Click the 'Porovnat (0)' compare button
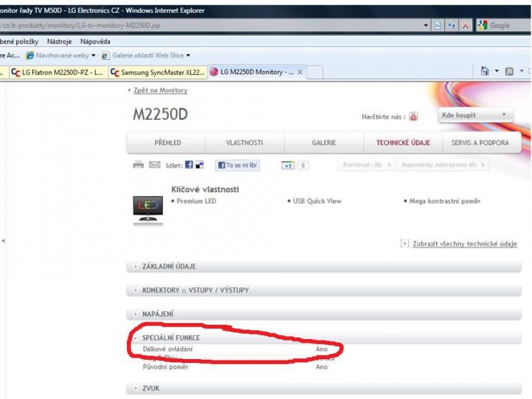532x399 pixels. [367, 164]
